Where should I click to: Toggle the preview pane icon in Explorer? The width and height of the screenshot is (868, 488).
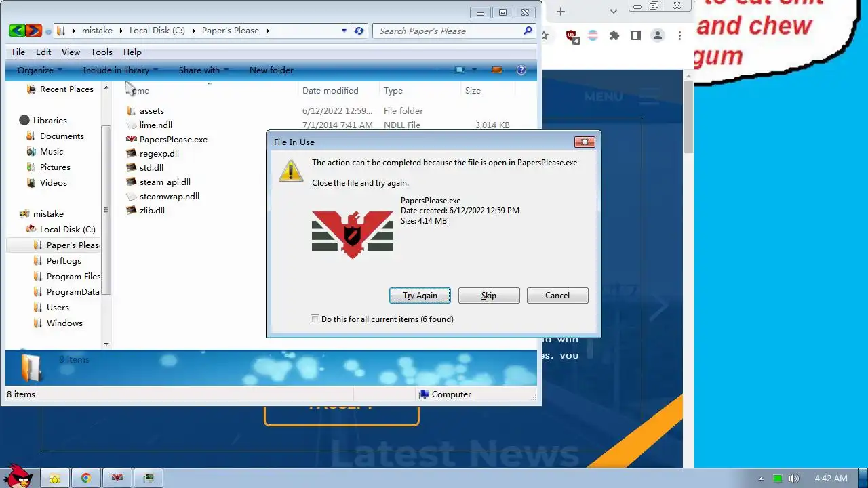click(x=497, y=70)
